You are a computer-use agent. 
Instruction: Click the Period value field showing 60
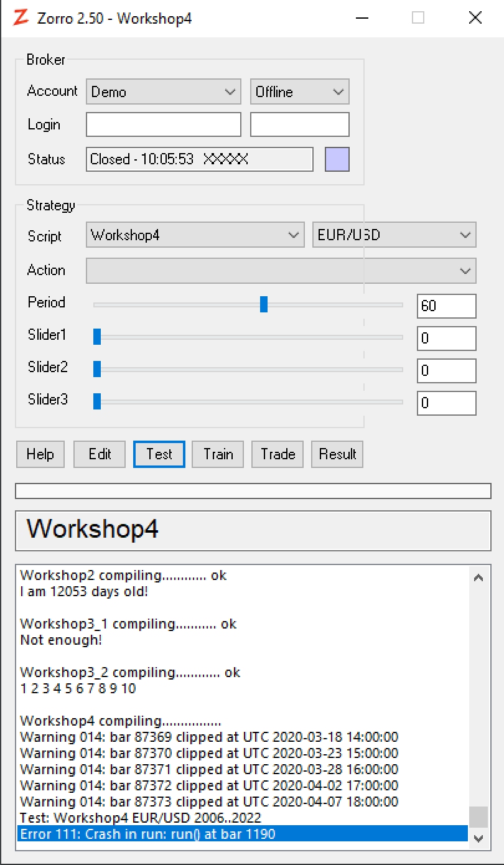coord(446,306)
